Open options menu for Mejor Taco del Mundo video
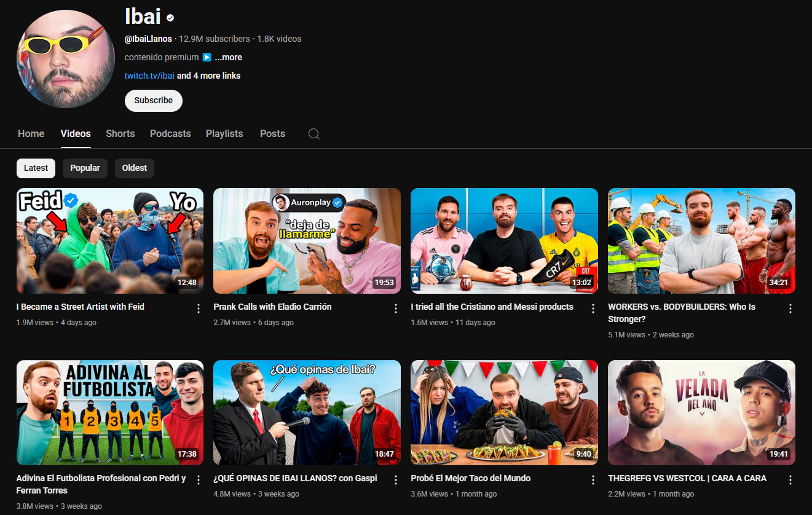 593,480
